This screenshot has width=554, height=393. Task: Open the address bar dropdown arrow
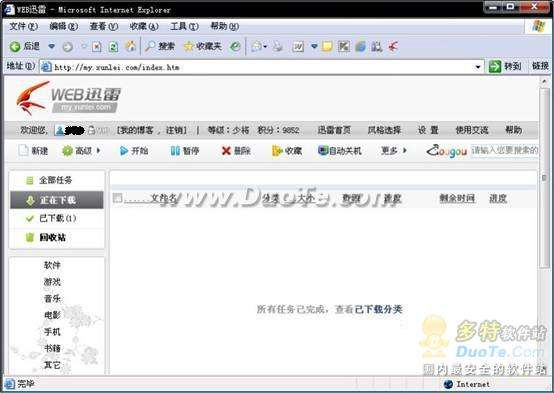pyautogui.click(x=478, y=67)
